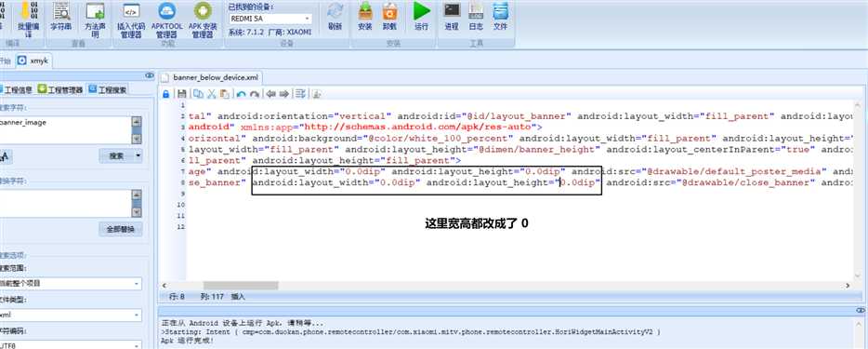This screenshot has width=868, height=349.
Task: Switch to the 工程搜索 tab
Action: pyautogui.click(x=108, y=89)
